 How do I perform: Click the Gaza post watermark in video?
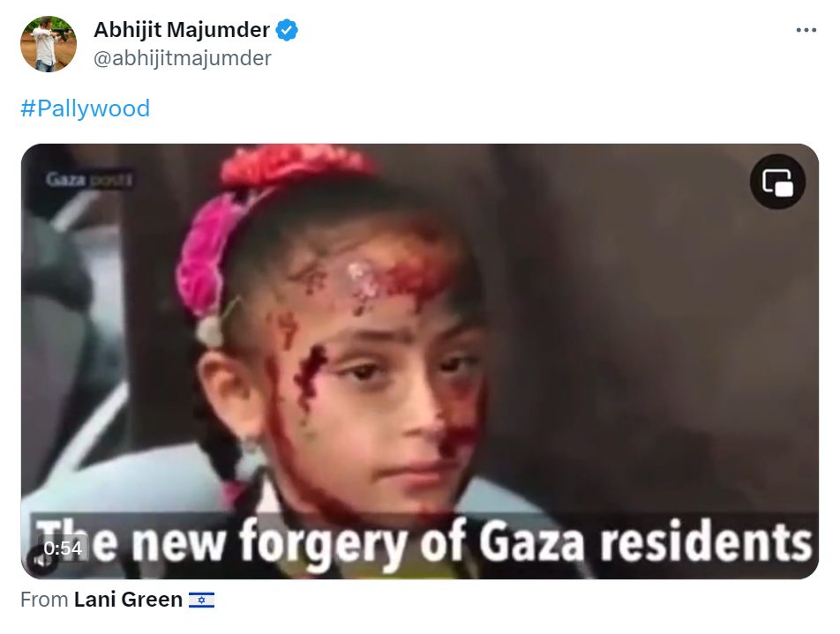(89, 179)
